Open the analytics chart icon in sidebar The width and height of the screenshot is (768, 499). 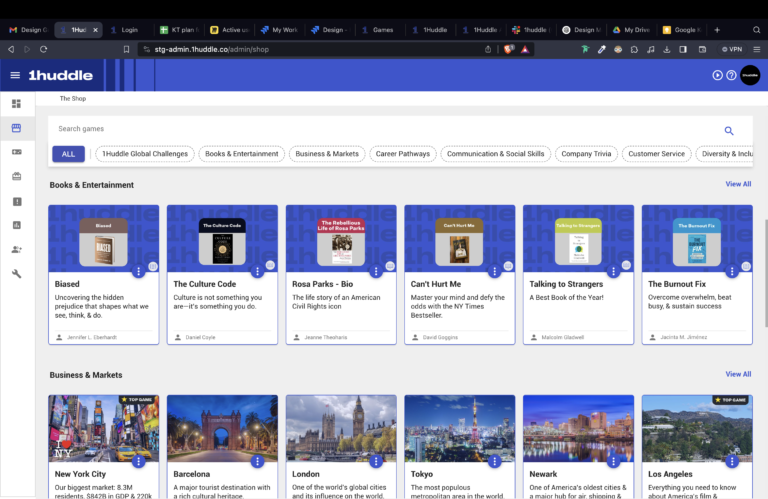click(x=16, y=225)
